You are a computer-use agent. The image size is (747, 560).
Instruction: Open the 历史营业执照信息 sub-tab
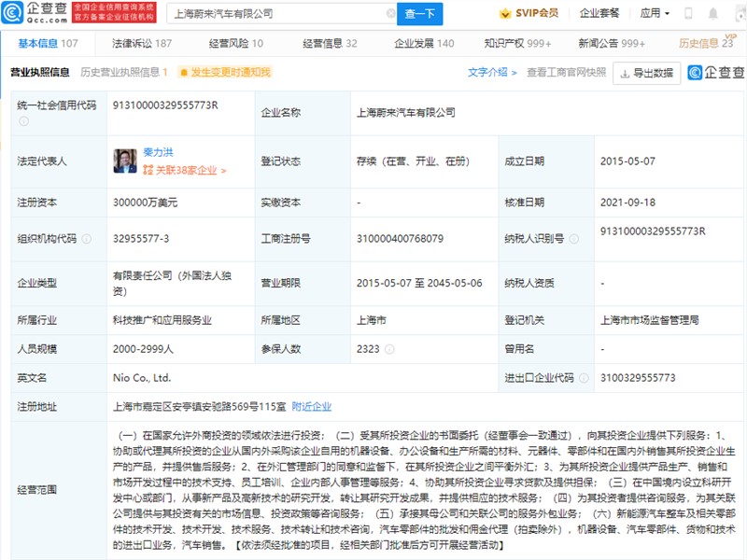tap(122, 72)
